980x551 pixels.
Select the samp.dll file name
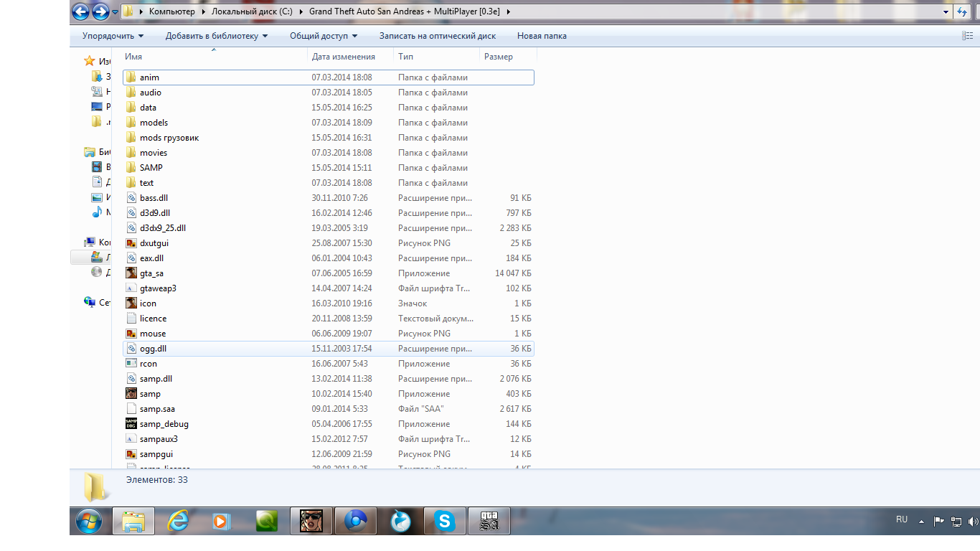coord(156,379)
